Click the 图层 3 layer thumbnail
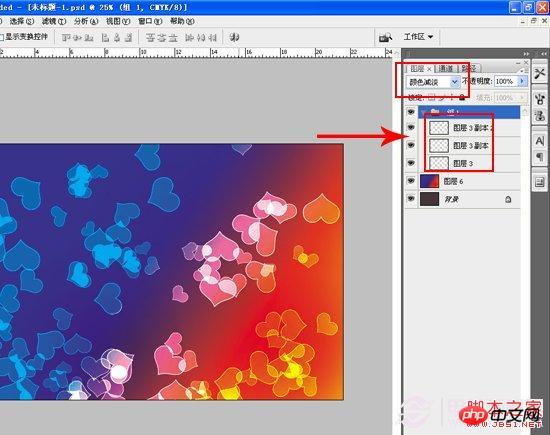Image resolution: width=550 pixels, height=435 pixels. click(x=439, y=163)
